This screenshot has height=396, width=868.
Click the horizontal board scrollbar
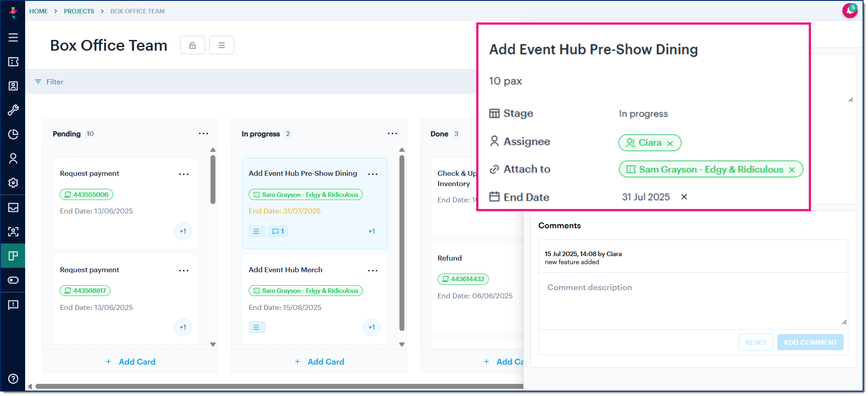pyautogui.click(x=279, y=386)
